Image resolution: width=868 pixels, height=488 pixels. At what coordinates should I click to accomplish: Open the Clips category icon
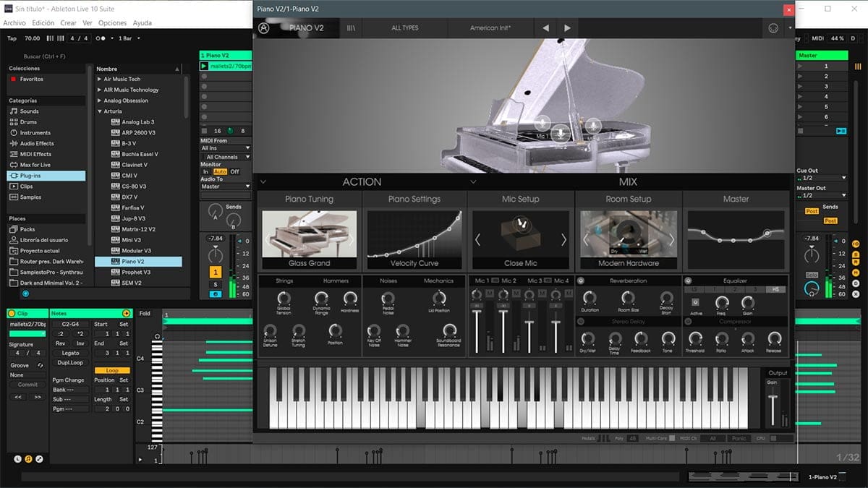(x=13, y=187)
